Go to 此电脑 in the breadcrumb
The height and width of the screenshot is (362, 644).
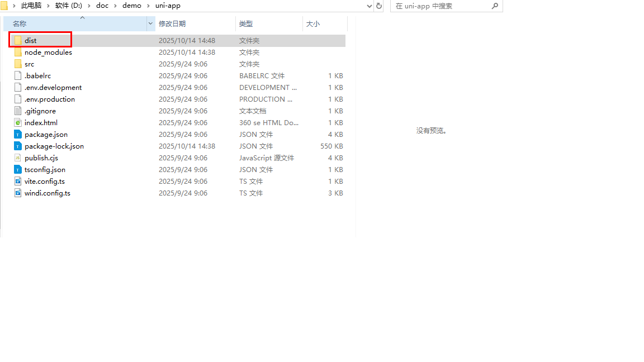[x=31, y=6]
